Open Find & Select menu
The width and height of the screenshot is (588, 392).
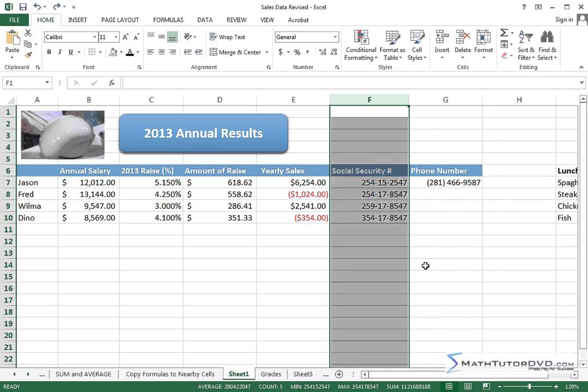click(x=547, y=45)
